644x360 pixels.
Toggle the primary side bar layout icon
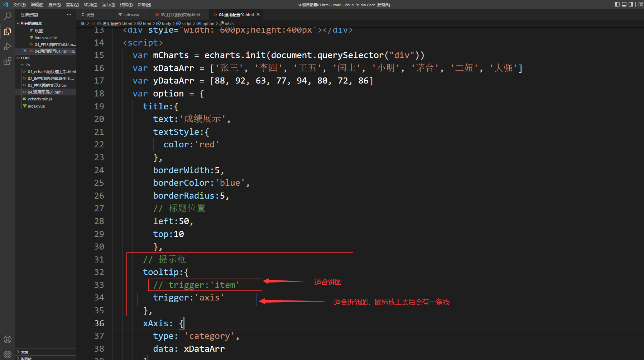(617, 5)
